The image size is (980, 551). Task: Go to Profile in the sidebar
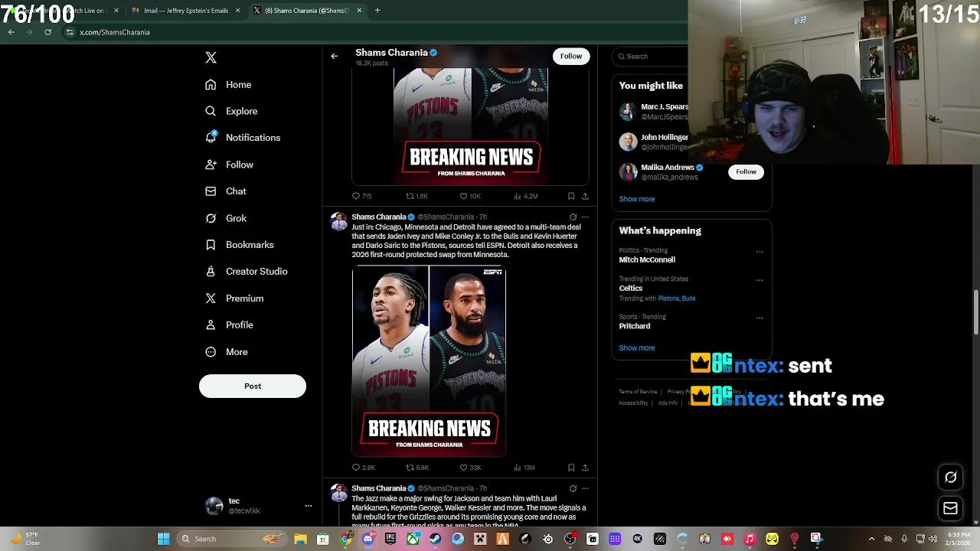click(229, 325)
